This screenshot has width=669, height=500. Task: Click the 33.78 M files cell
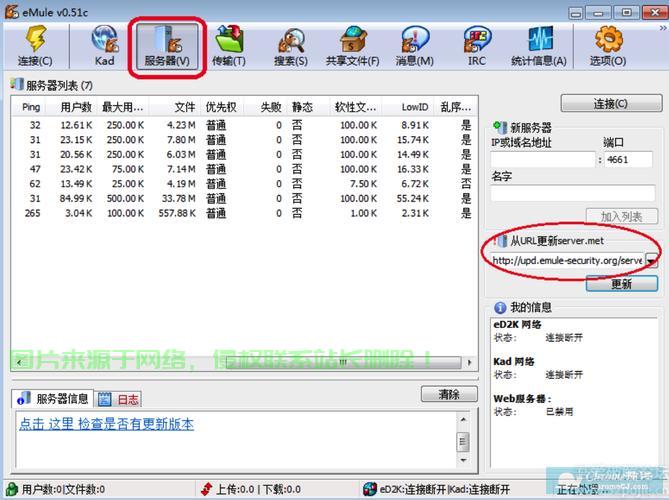tap(178, 198)
